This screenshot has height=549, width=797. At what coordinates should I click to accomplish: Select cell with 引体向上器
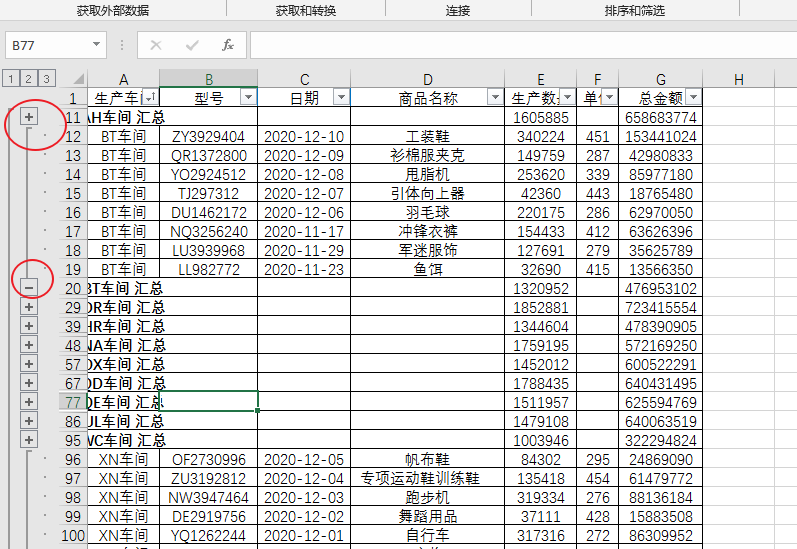(427, 193)
